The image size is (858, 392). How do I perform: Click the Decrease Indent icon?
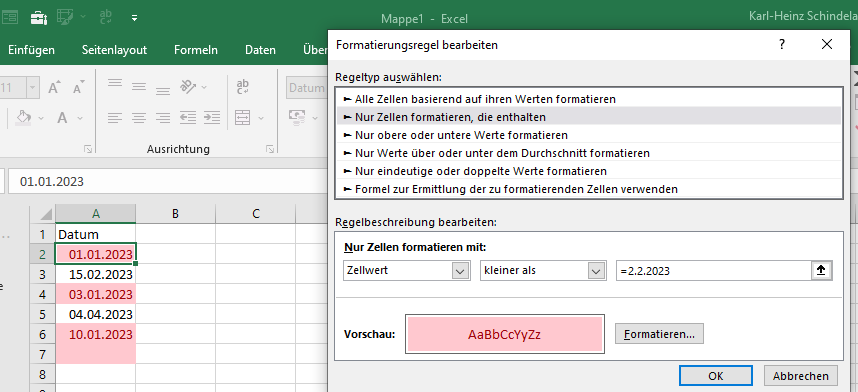point(188,117)
